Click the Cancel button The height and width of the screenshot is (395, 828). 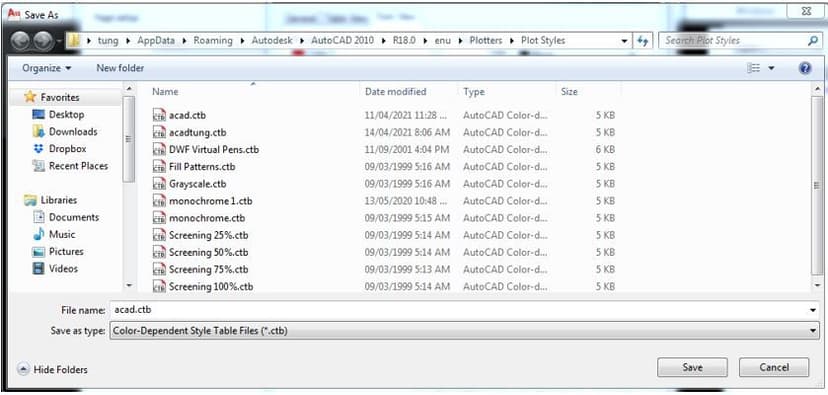pos(774,368)
